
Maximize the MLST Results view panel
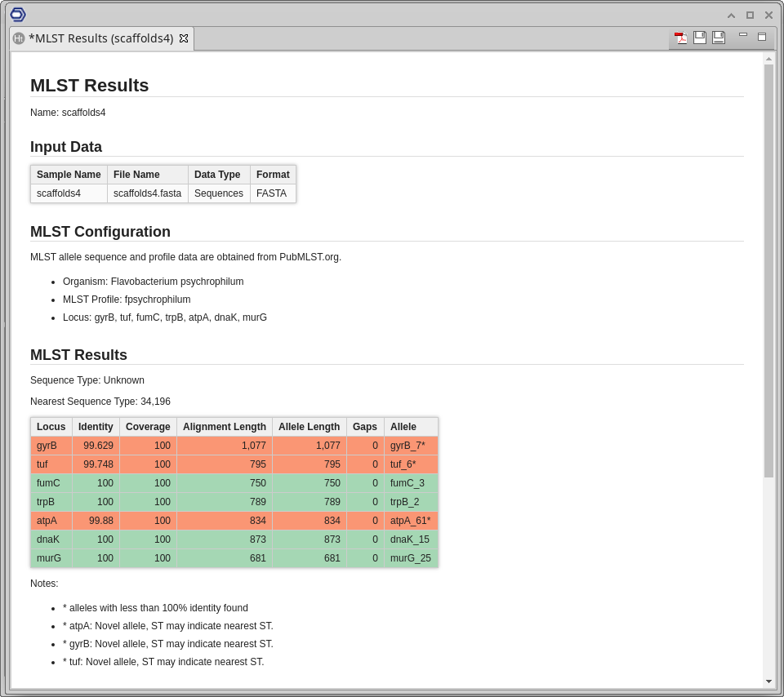(x=762, y=37)
